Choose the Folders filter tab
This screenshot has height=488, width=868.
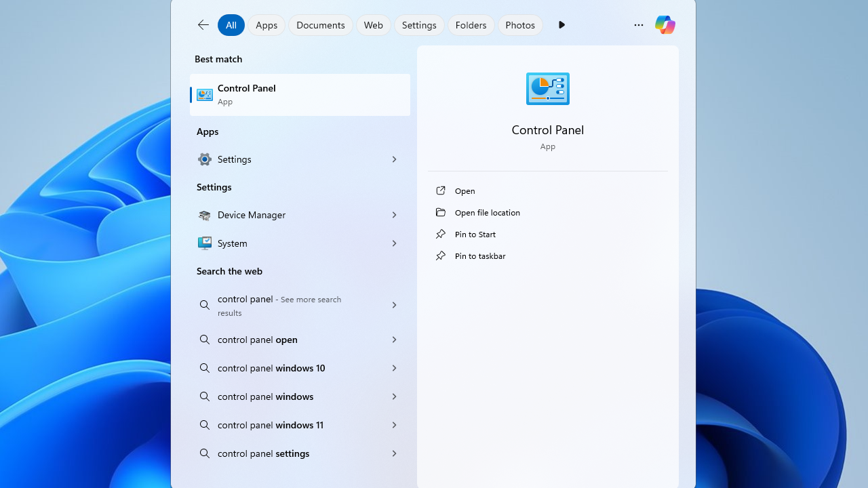point(471,25)
